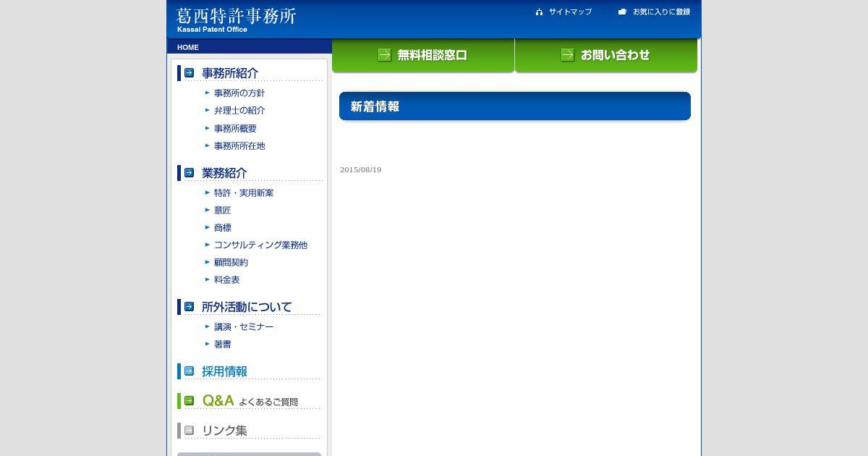Click triangle bullet beside 弁理士の紹介

(208, 110)
